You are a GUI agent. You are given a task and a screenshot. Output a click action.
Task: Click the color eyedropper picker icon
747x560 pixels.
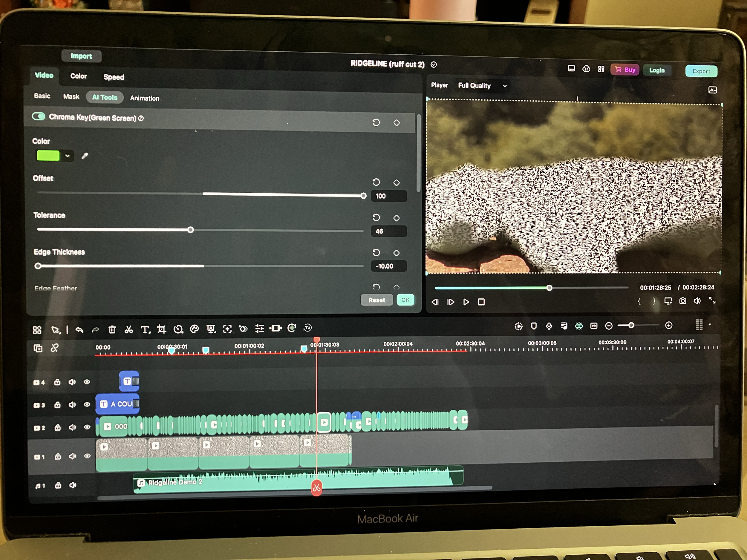[85, 156]
